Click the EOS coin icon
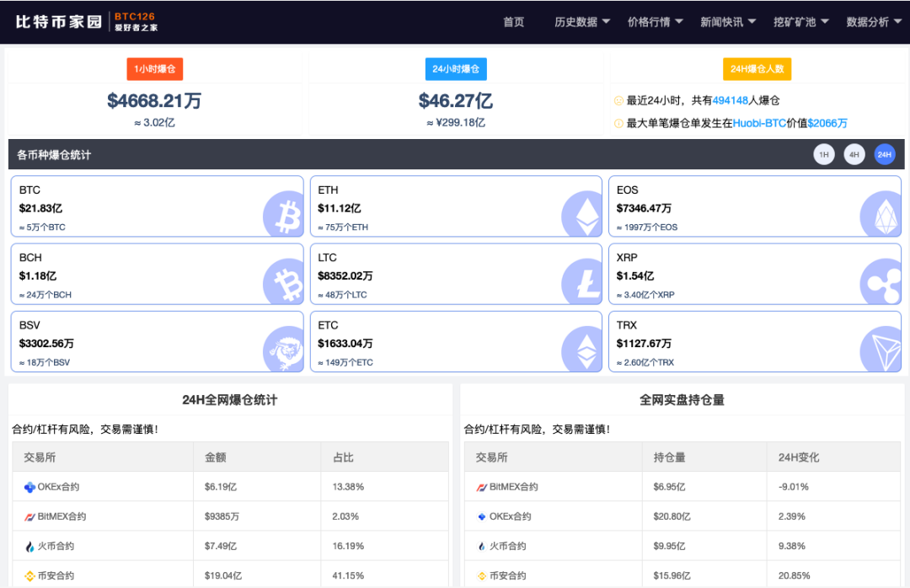This screenshot has width=910, height=588. pos(881,215)
